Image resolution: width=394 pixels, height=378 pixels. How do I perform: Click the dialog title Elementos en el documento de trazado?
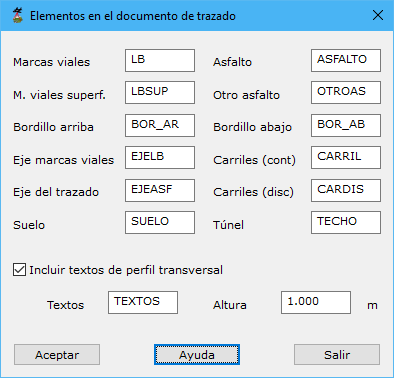(x=133, y=16)
